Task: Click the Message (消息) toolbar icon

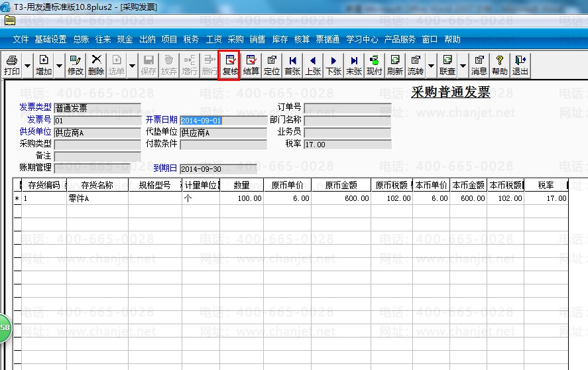Action: 479,65
